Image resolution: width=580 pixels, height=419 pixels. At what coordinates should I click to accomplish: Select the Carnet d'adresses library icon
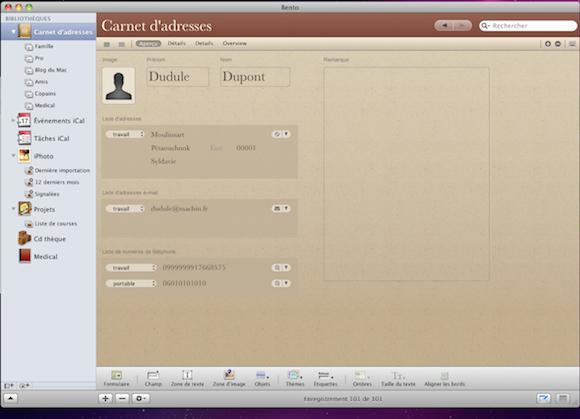tap(24, 31)
